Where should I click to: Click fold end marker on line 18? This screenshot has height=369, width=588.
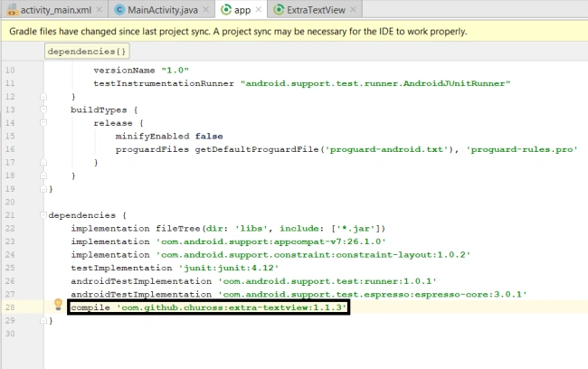pos(43,175)
